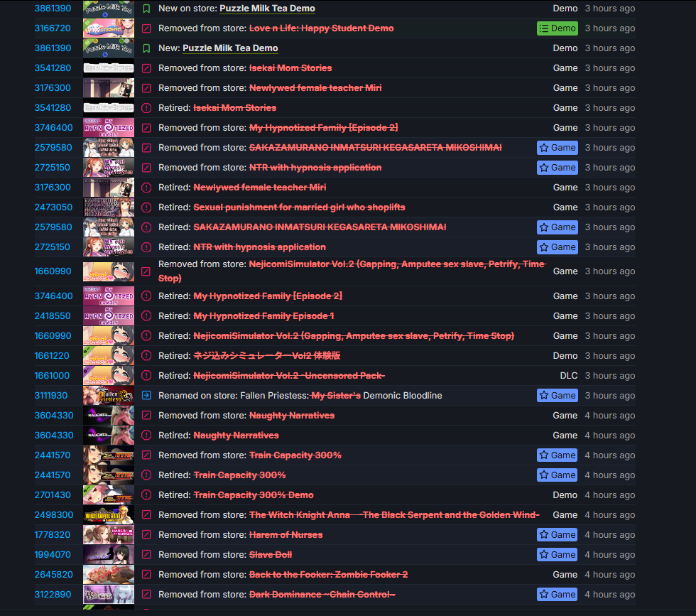Viewport: 696px width, 616px height.
Task: Click the removed icon beside Harem of Nurses
Action: coord(146,535)
